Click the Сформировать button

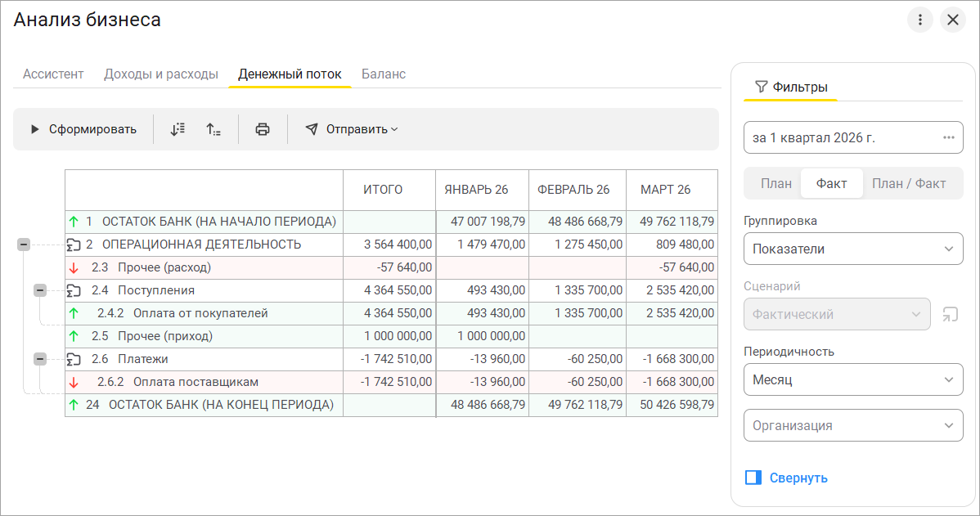click(x=83, y=129)
